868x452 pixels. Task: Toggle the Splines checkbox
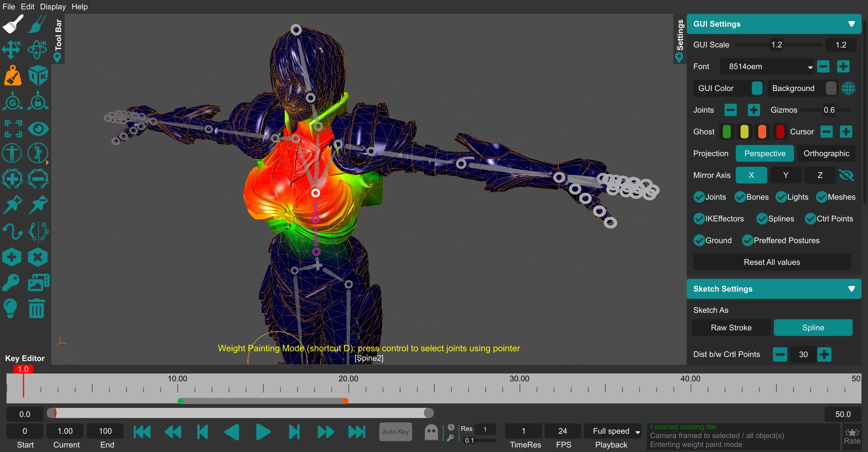(x=762, y=219)
